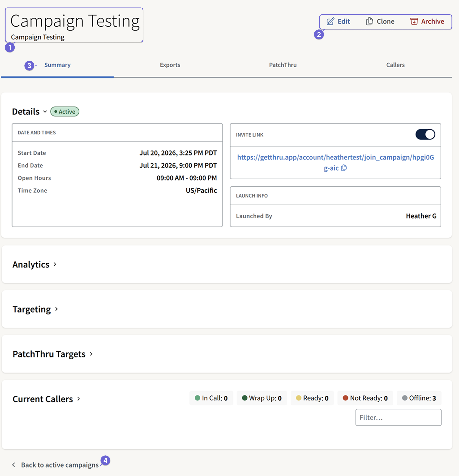Click the Open Hours value 09:00 AM - 09:00 PM
Image resolution: width=459 pixels, height=476 pixels.
pos(187,178)
